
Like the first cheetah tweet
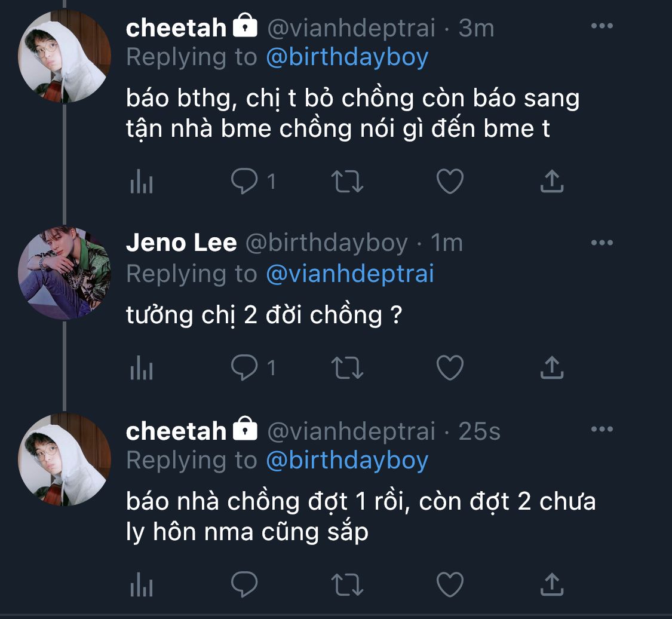[x=450, y=182]
